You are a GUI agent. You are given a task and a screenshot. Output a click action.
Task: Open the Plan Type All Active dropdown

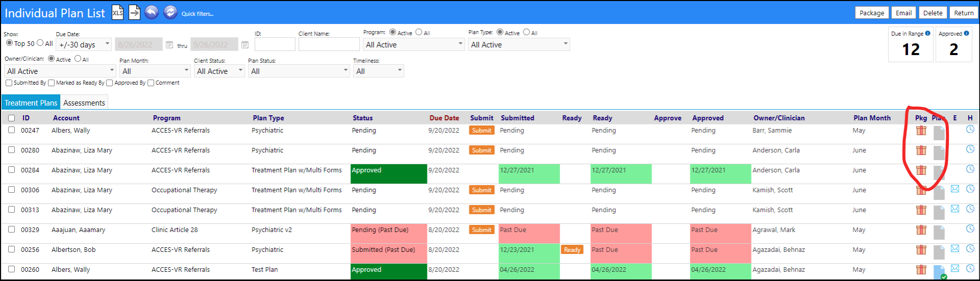point(519,45)
